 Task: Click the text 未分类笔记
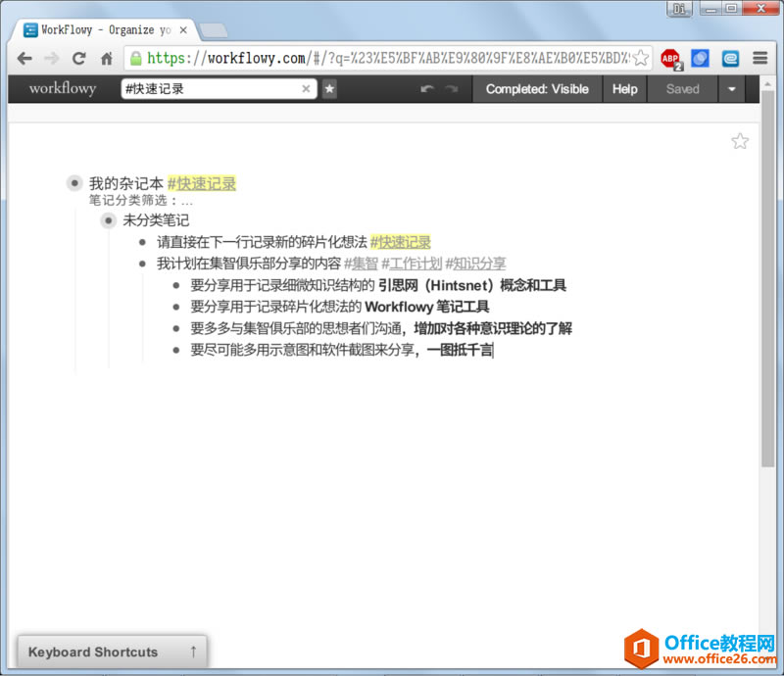pyautogui.click(x=156, y=220)
